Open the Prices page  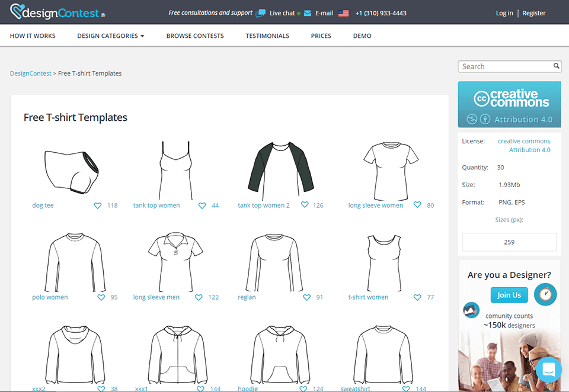click(x=321, y=36)
